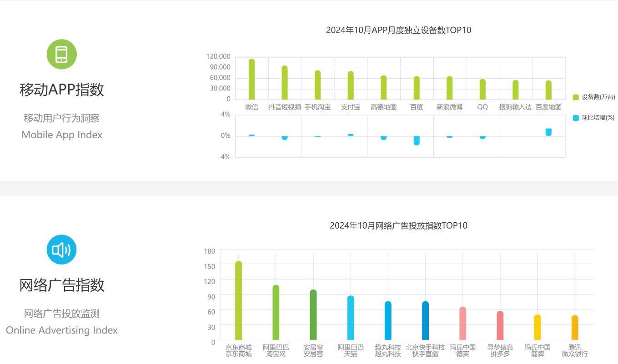Click the 网络广告投放监测 text
618x364 pixels.
tap(62, 314)
